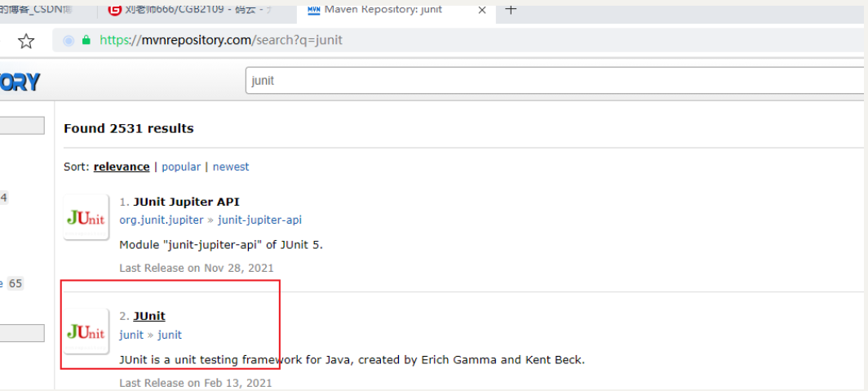Click the green padlock security icon
This screenshot has height=391, width=868.
point(86,40)
